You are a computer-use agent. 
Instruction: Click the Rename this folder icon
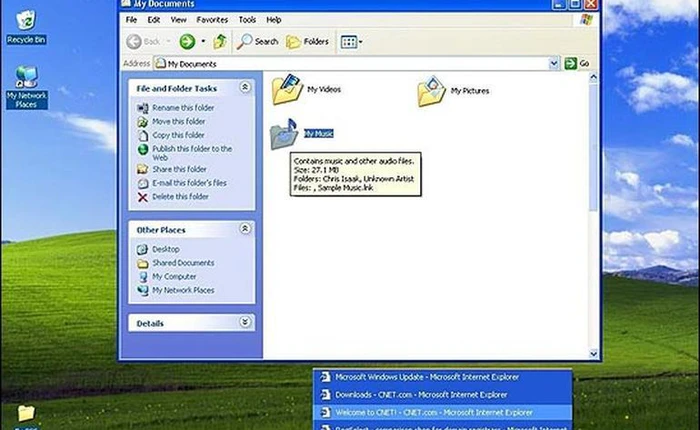[142, 108]
